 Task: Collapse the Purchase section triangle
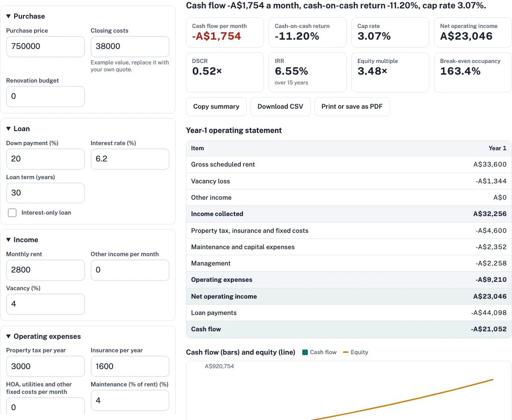[8, 16]
